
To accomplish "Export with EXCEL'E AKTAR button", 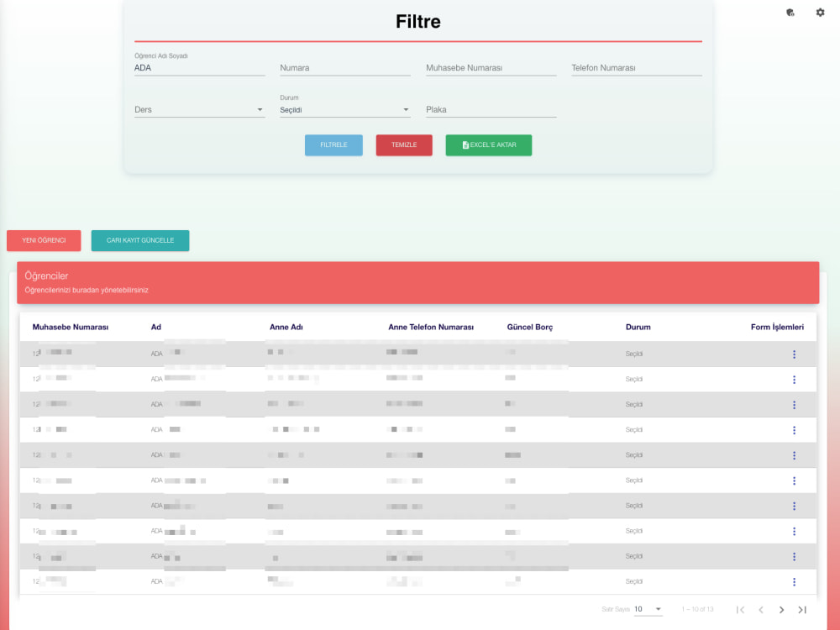I will pyautogui.click(x=489, y=145).
